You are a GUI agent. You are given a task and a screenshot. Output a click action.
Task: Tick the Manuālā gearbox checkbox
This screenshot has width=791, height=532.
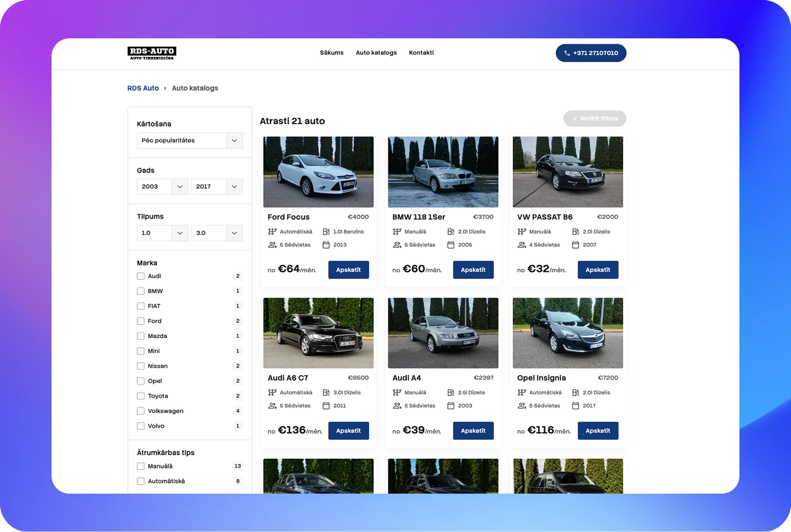click(x=141, y=466)
